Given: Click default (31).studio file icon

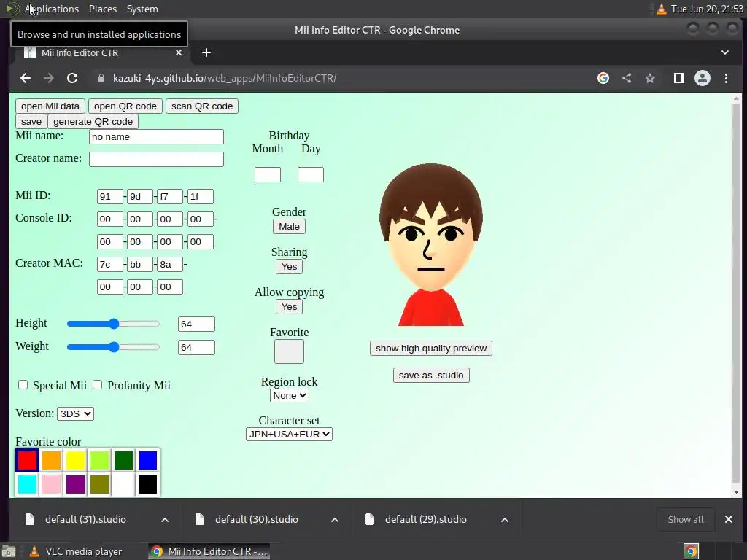Looking at the screenshot, I should coord(30,519).
